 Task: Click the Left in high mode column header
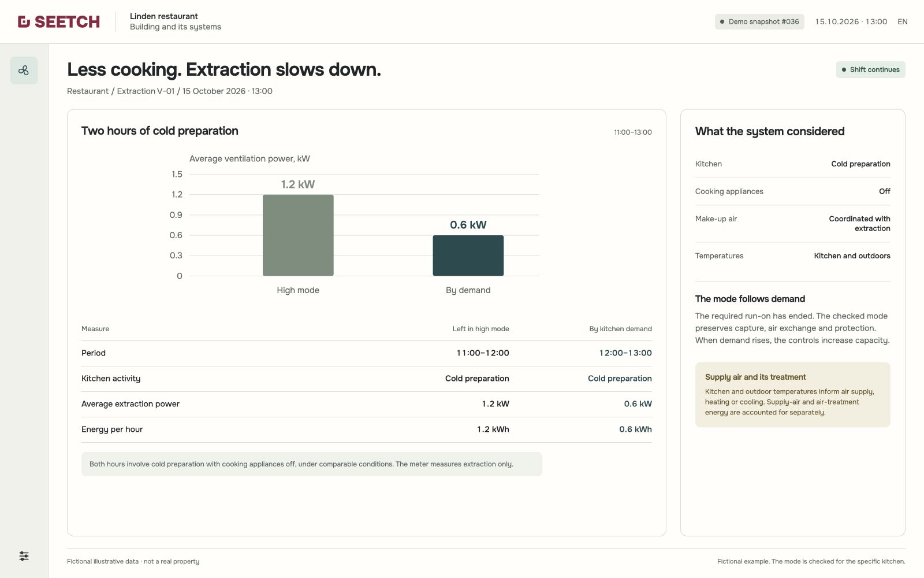tap(480, 329)
